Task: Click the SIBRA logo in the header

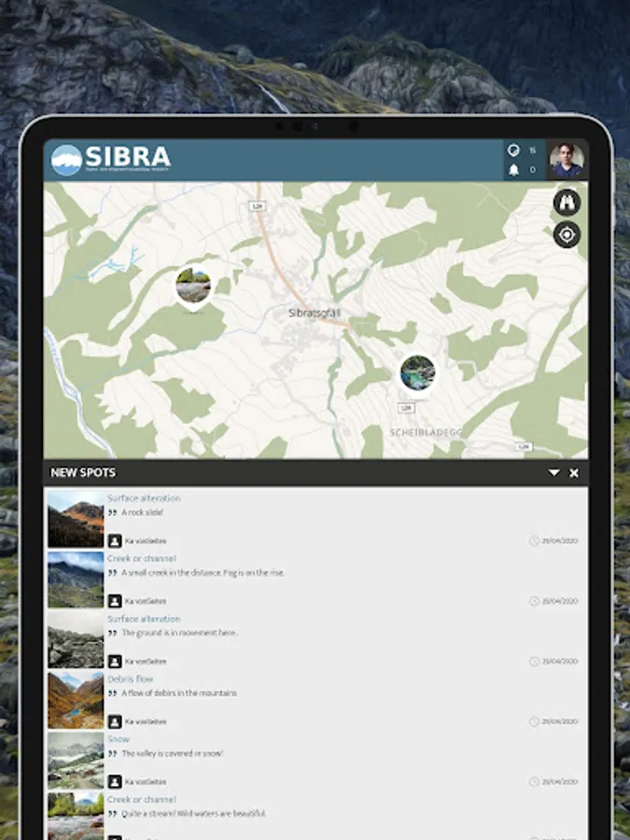Action: [x=111, y=159]
